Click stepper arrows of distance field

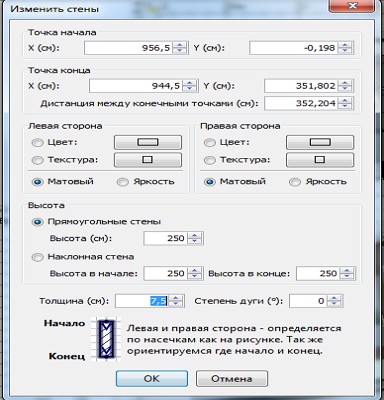point(345,103)
